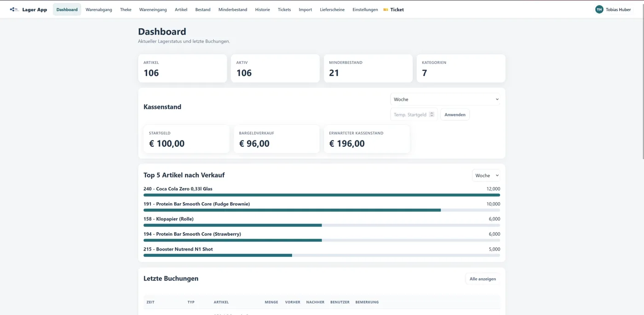This screenshot has height=315, width=644.
Task: Click Protein Bar Fudge Brownie progress bar
Action: coord(322,210)
